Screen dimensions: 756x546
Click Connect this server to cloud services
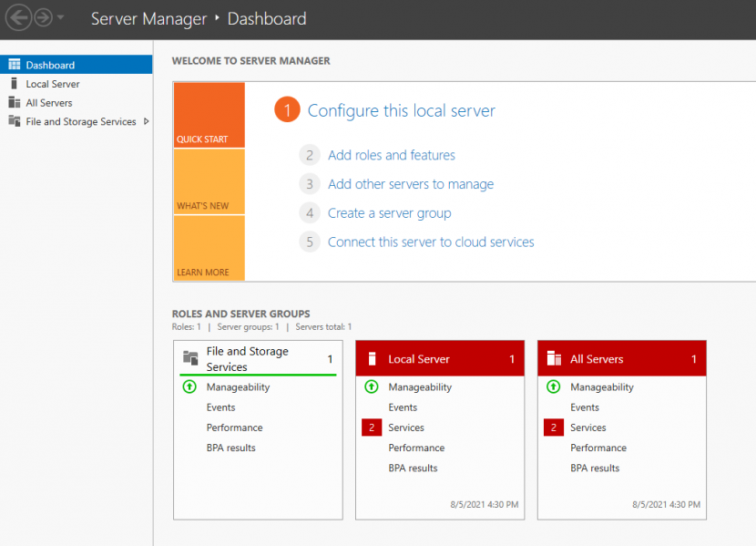(430, 242)
